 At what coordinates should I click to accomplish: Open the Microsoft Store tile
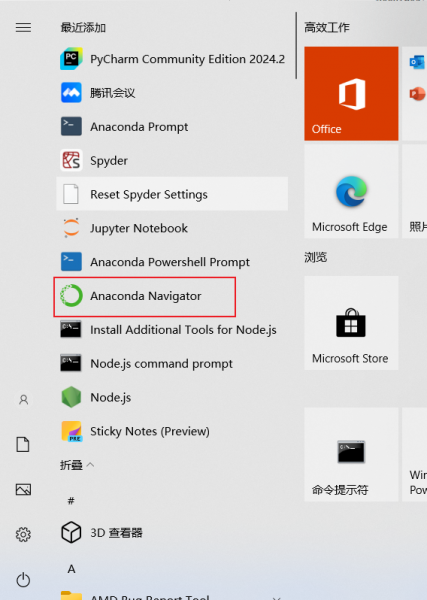351,323
